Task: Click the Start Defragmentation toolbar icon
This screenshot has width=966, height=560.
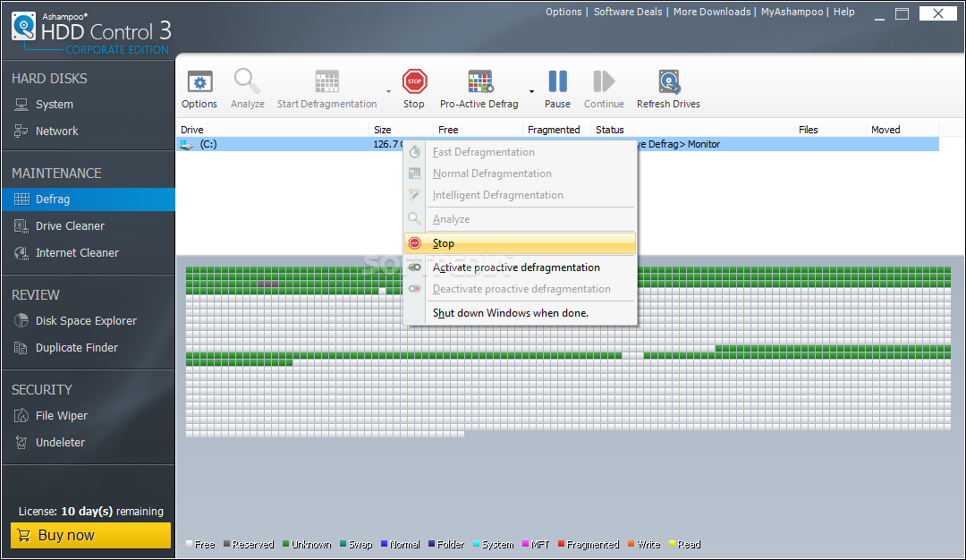Action: [x=326, y=82]
